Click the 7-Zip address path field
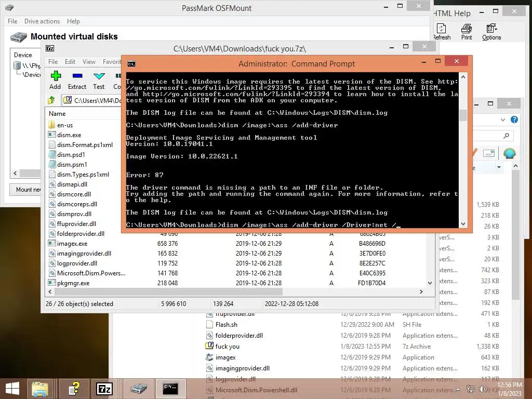 [91, 100]
